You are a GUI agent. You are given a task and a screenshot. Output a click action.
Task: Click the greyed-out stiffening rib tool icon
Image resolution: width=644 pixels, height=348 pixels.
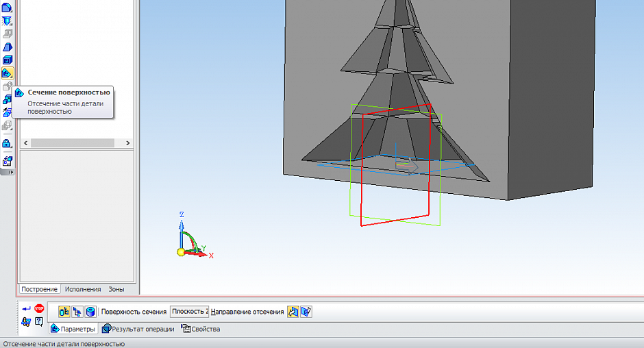(7, 34)
